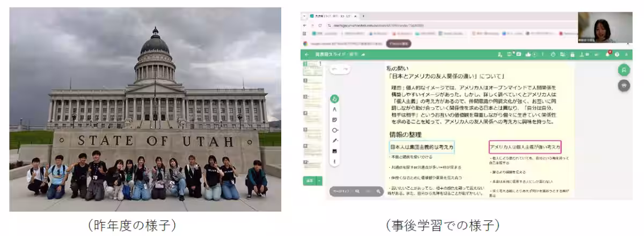Click the gray round button below the green one
The width and height of the screenshot is (644, 236).
624,85
